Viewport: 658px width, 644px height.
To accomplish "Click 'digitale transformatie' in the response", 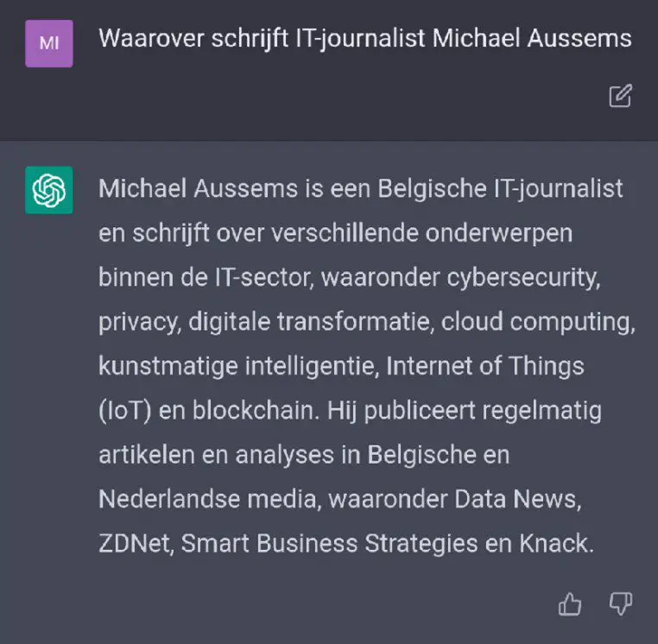I will (308, 322).
